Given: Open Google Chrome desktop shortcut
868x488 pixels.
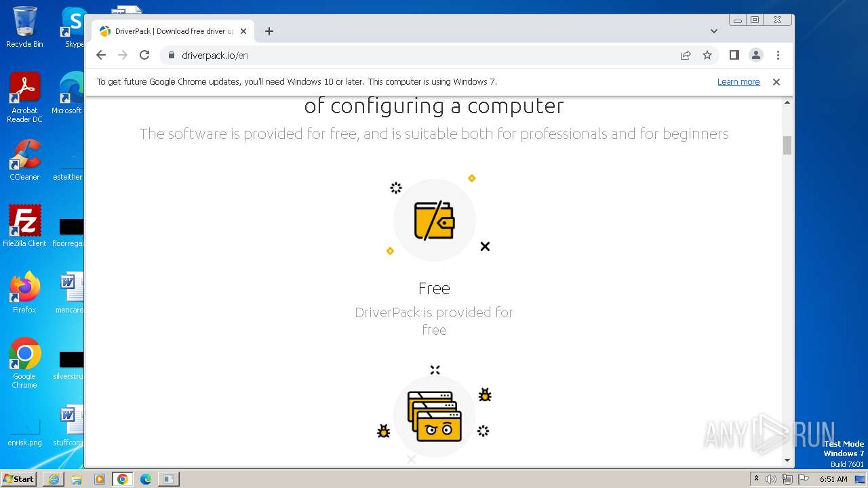Looking at the screenshot, I should pos(24,363).
